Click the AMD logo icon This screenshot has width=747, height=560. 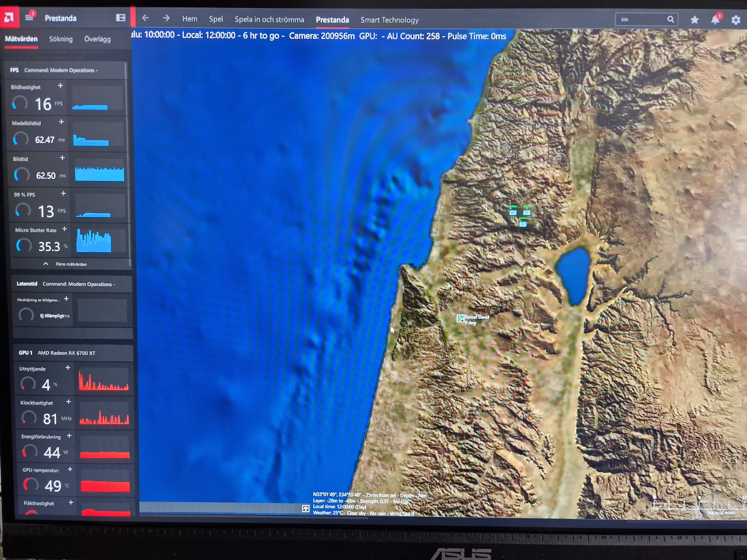[9, 18]
